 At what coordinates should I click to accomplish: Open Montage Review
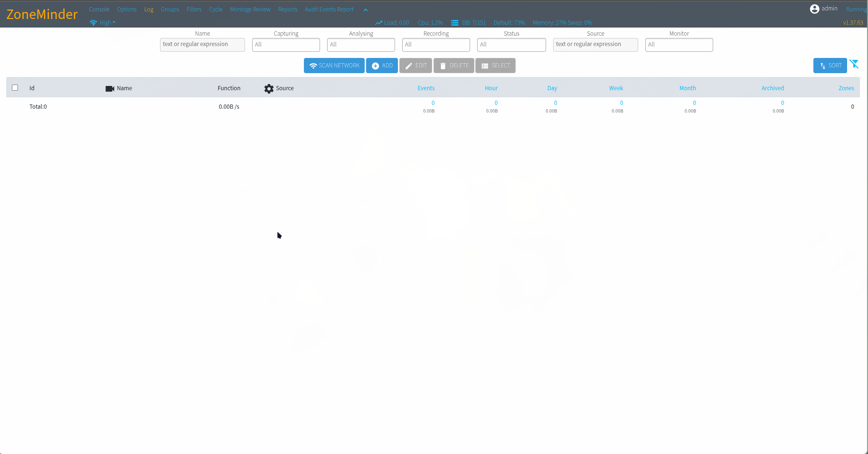pos(250,9)
